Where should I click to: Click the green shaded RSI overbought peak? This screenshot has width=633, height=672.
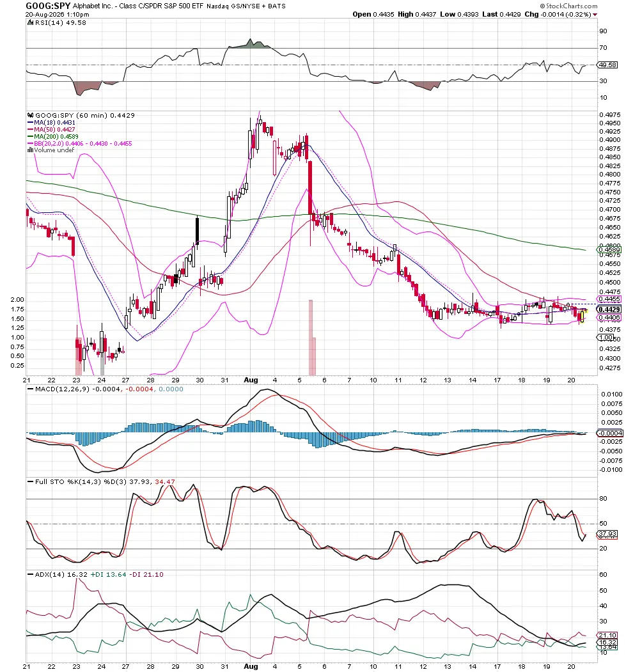(250, 45)
